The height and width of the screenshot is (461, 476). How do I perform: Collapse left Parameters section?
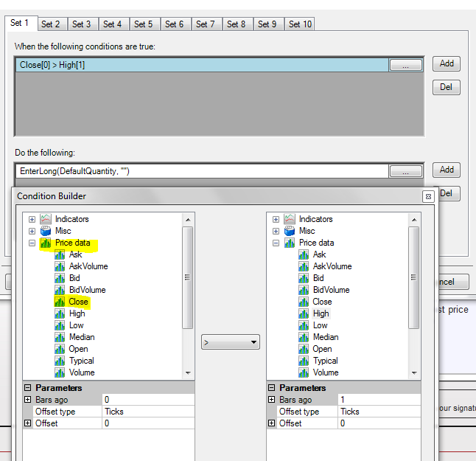tap(27, 388)
